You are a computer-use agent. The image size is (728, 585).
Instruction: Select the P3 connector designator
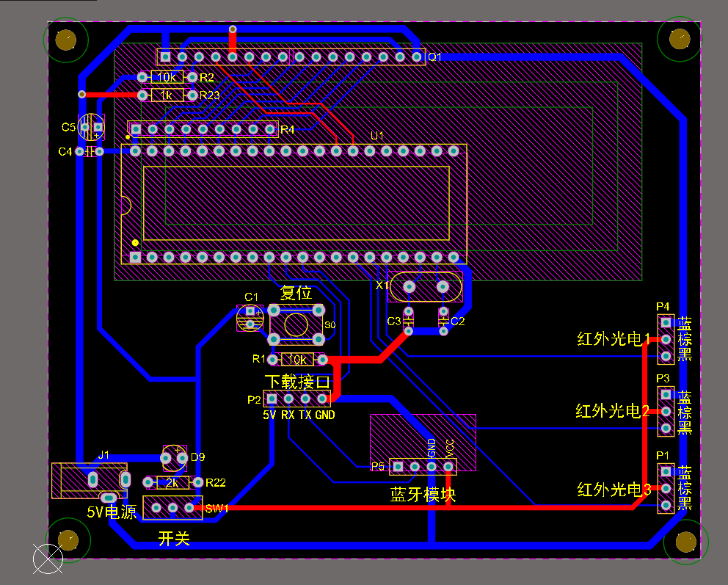coord(663,379)
